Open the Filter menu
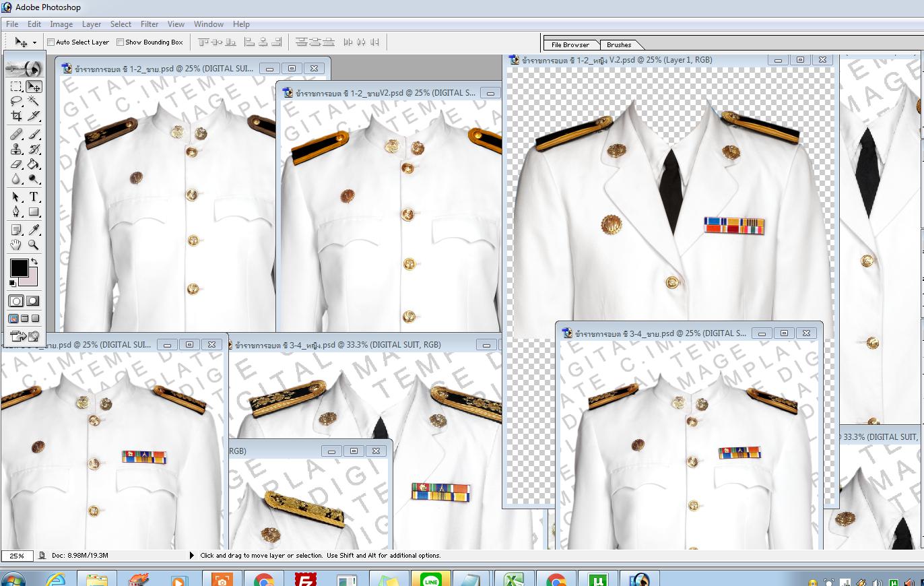Screen dimensions: 924x586 click(149, 24)
